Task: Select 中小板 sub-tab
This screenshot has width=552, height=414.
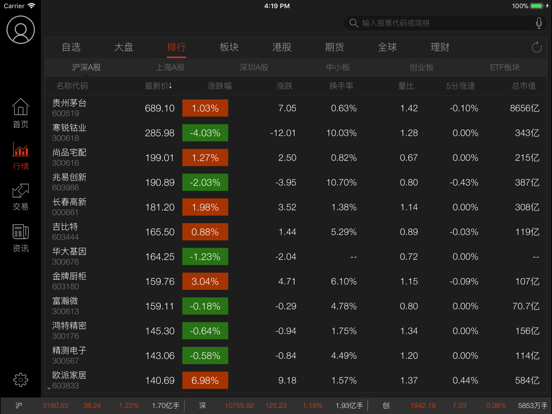Action: [x=338, y=67]
